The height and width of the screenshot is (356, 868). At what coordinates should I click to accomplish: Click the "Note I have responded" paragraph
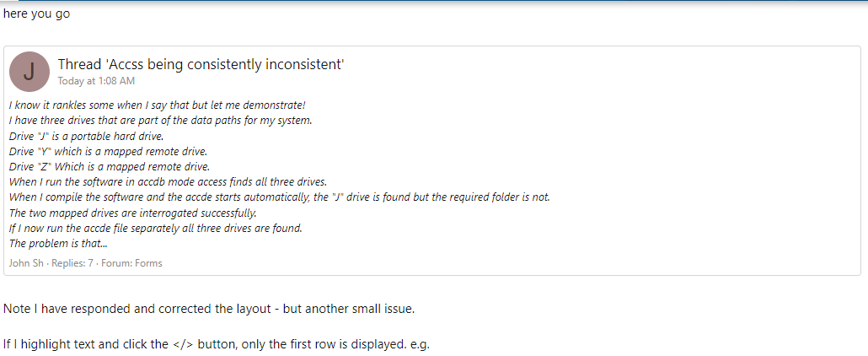tap(208, 309)
